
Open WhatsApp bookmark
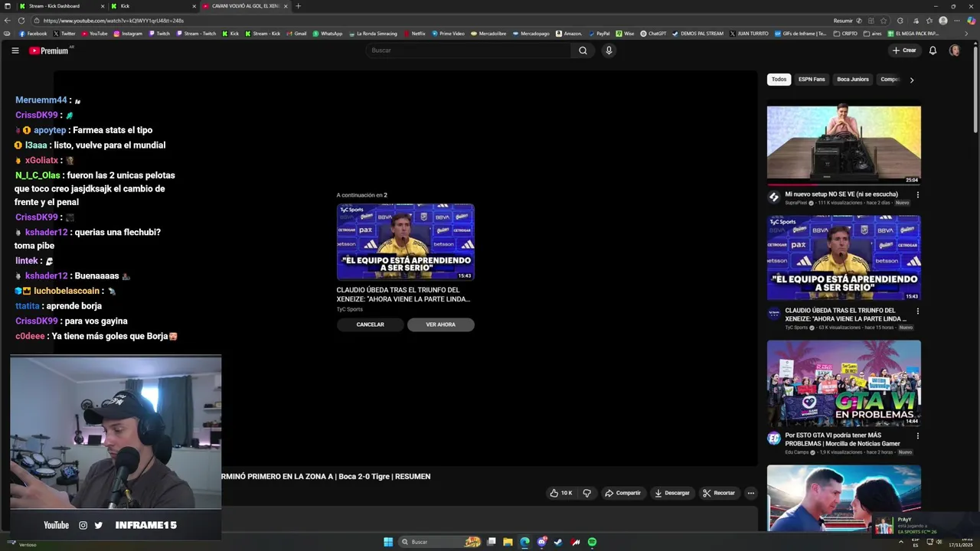click(327, 34)
